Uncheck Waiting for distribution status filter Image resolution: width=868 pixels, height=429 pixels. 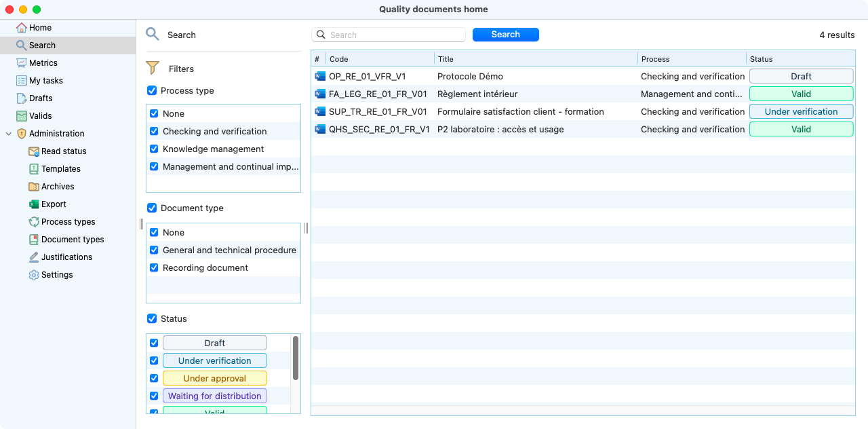(x=154, y=396)
